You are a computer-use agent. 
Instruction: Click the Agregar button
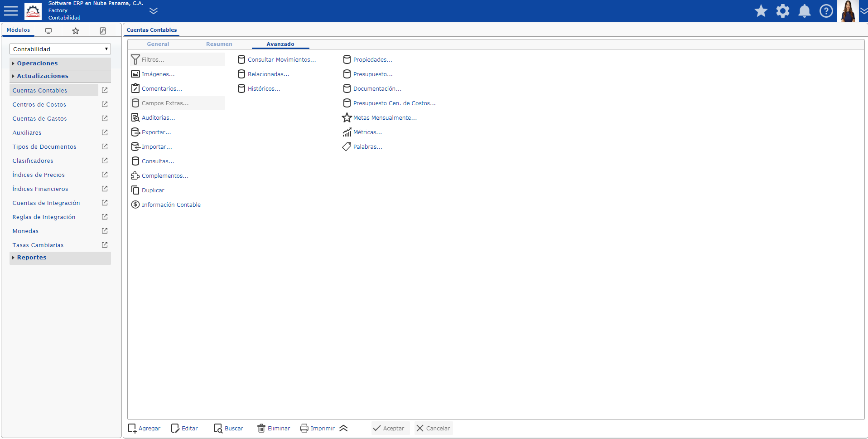[145, 428]
